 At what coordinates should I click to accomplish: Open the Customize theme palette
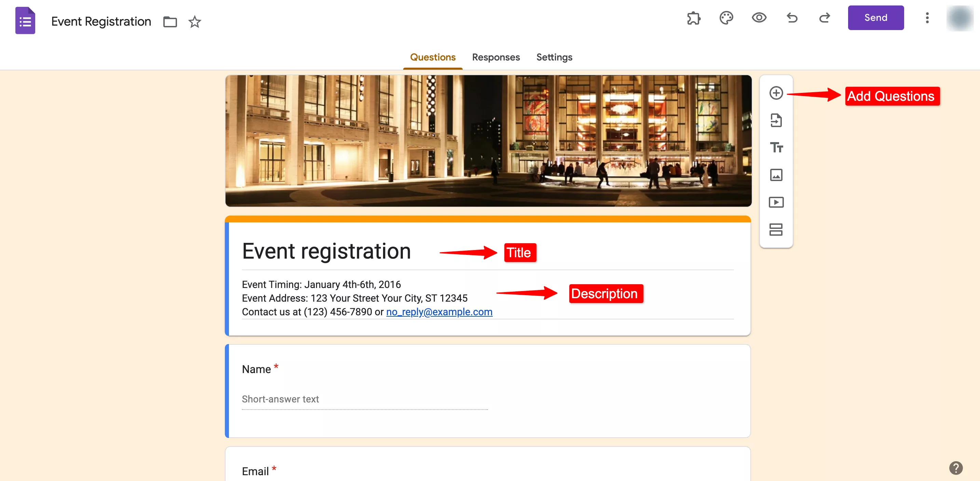[x=726, y=17]
